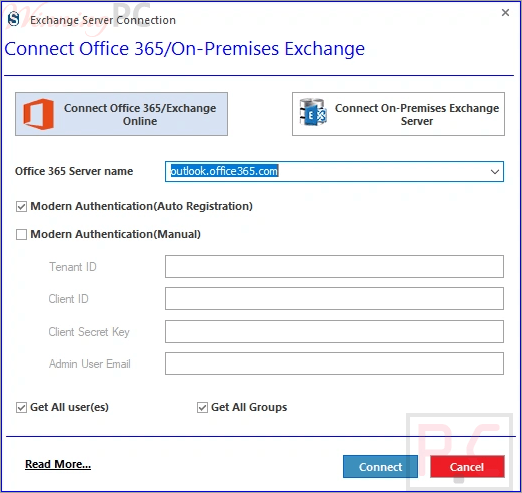
Task: Click the Exchange Server database icon
Action: [x=313, y=112]
